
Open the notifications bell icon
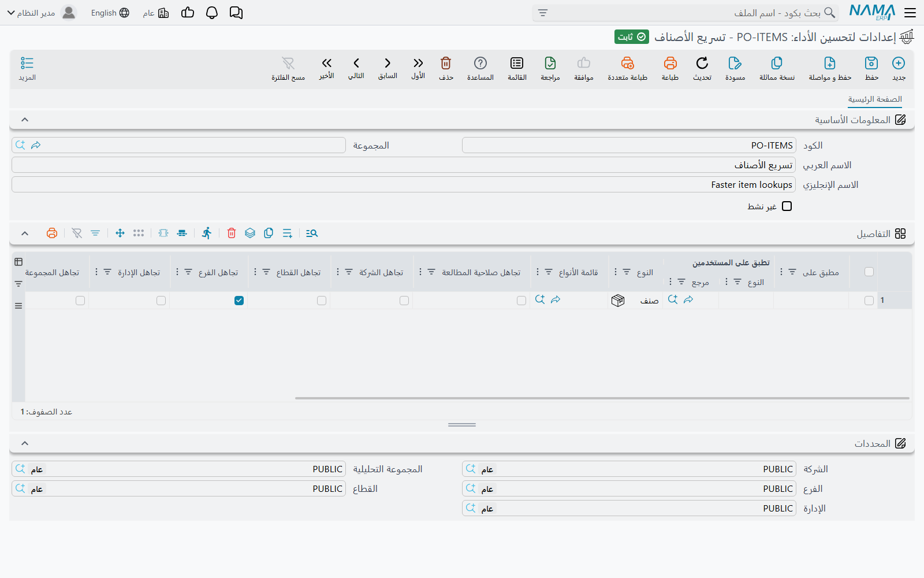[x=212, y=13]
